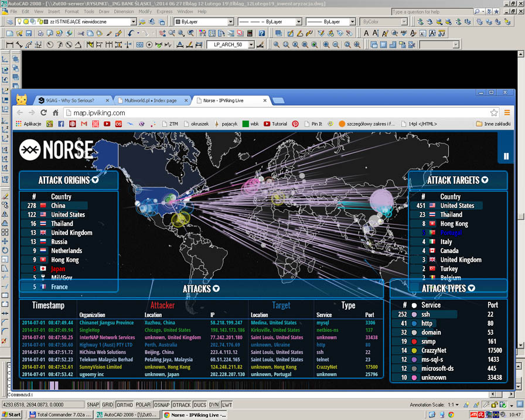This screenshot has height=420, width=525.
Task: Toggle OSNAP in the status bar
Action: pyautogui.click(x=162, y=405)
